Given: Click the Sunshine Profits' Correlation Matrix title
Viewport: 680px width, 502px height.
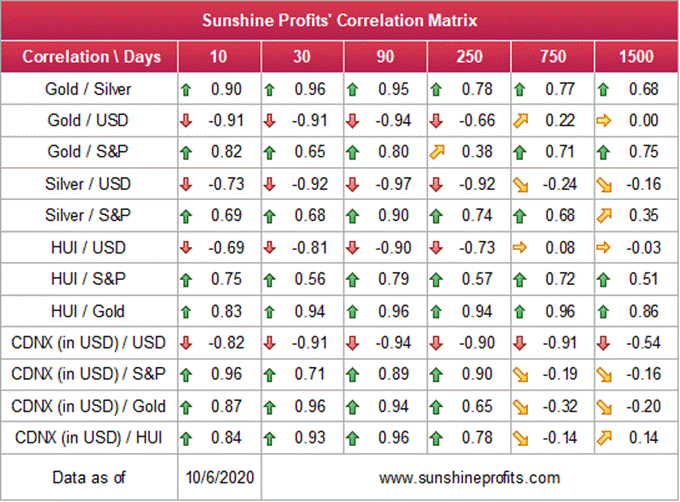Looking at the screenshot, I should point(339,19).
